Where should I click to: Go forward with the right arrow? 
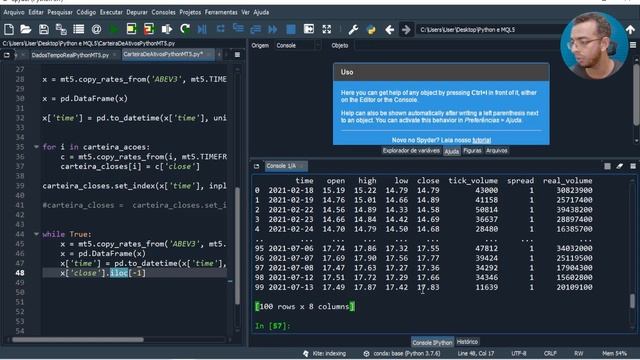pos(406,29)
